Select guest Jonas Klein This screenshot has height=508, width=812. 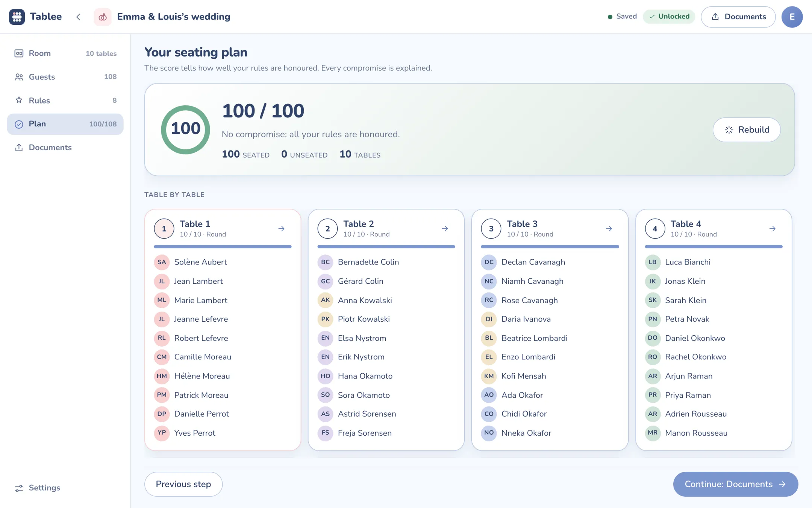[714, 281]
